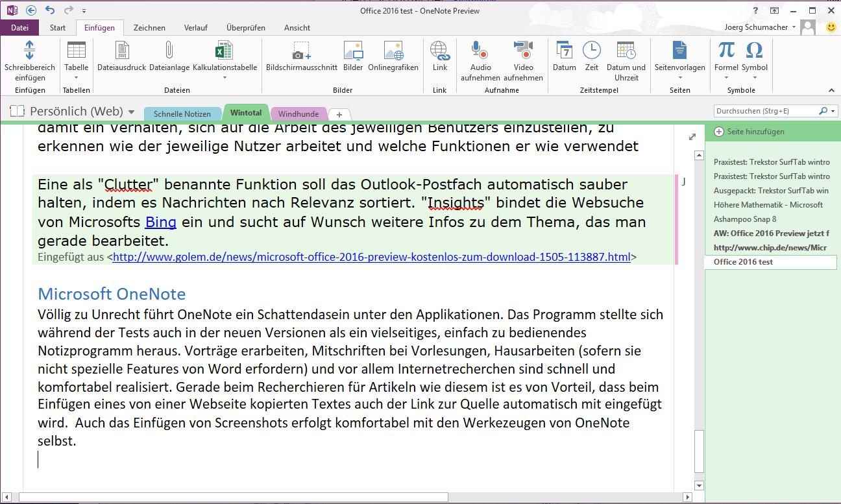Open the Ausgepackt: Trekstor SurfTab page

[x=770, y=190]
